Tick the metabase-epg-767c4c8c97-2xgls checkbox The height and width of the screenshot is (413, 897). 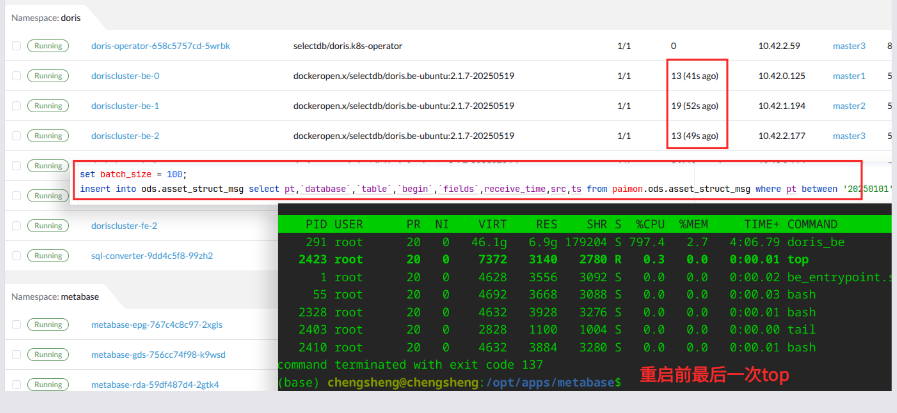point(17,324)
